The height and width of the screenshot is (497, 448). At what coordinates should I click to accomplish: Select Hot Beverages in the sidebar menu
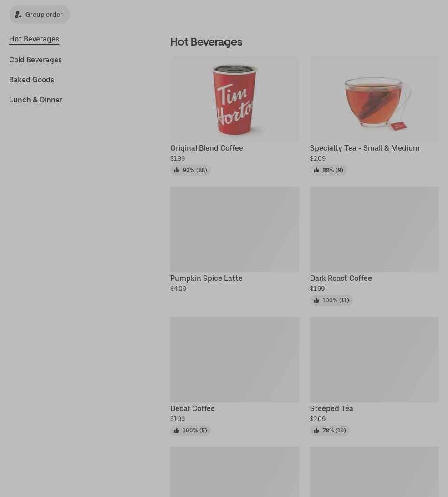(x=34, y=39)
